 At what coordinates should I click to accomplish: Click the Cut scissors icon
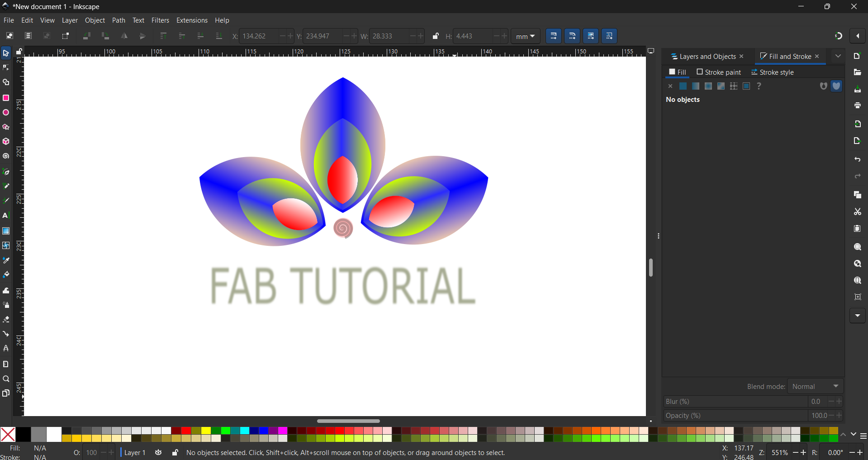click(x=858, y=212)
